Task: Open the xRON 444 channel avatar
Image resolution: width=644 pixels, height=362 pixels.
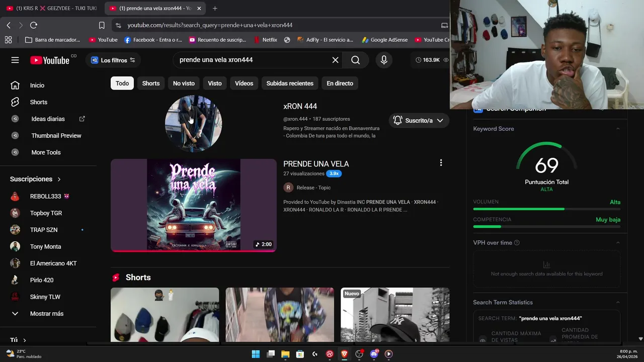Action: 193,123
